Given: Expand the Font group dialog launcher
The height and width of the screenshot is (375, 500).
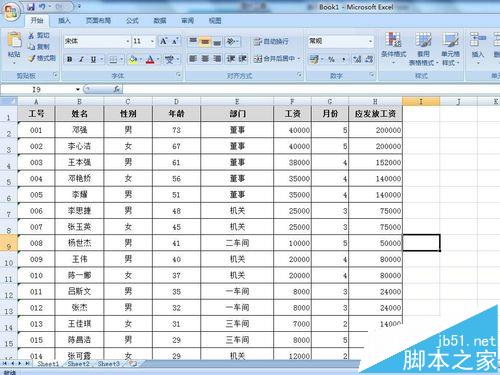Looking at the screenshot, I should point(179,75).
